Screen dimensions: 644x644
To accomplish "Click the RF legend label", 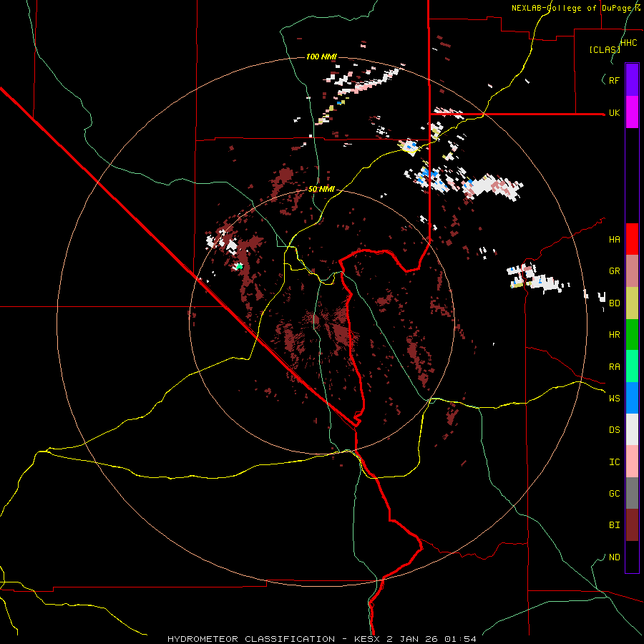I will [614, 80].
